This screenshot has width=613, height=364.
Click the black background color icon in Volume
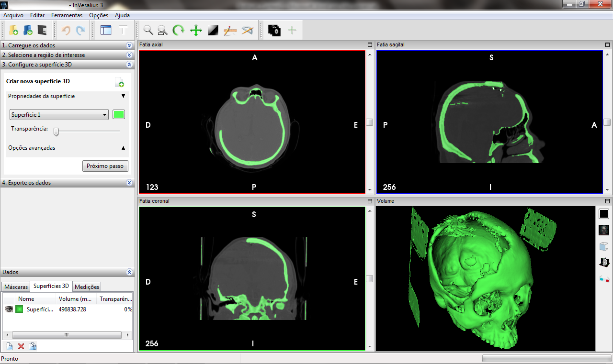[x=604, y=214]
